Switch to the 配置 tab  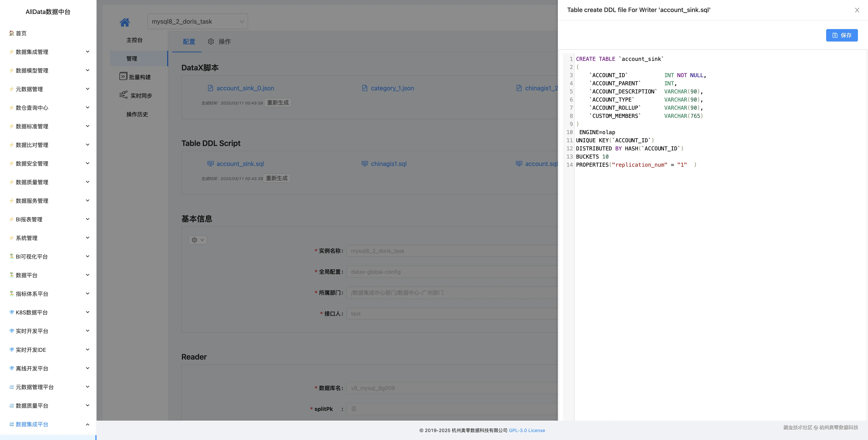(189, 41)
